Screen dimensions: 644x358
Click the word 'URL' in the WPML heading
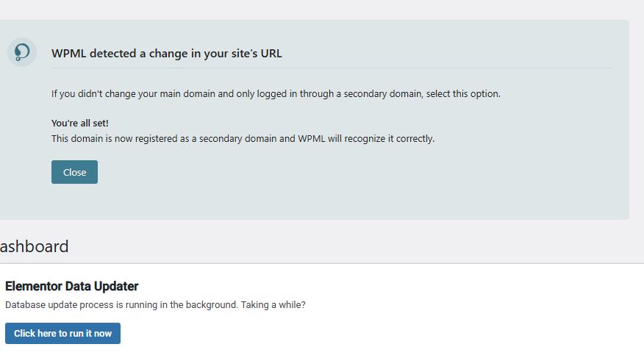click(271, 53)
